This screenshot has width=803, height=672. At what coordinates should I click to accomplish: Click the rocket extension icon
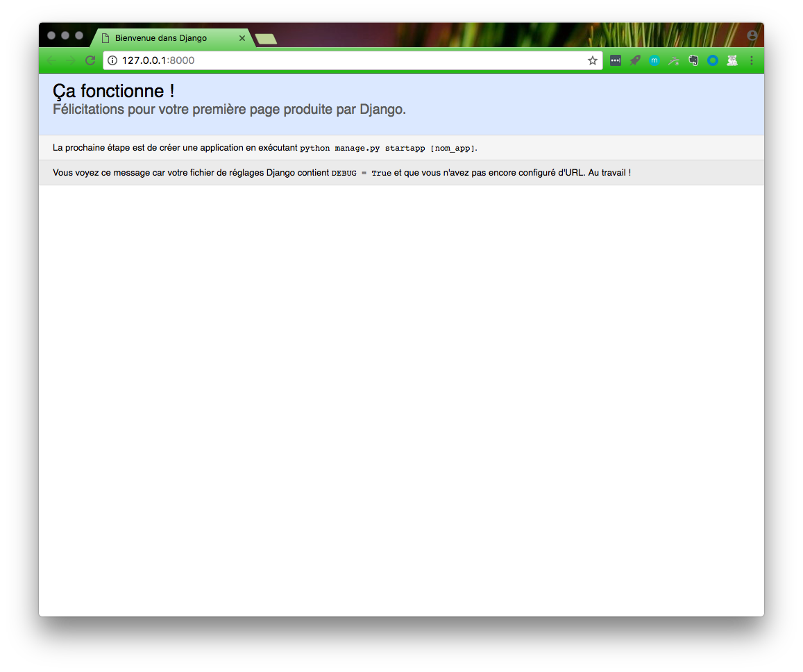(x=634, y=60)
